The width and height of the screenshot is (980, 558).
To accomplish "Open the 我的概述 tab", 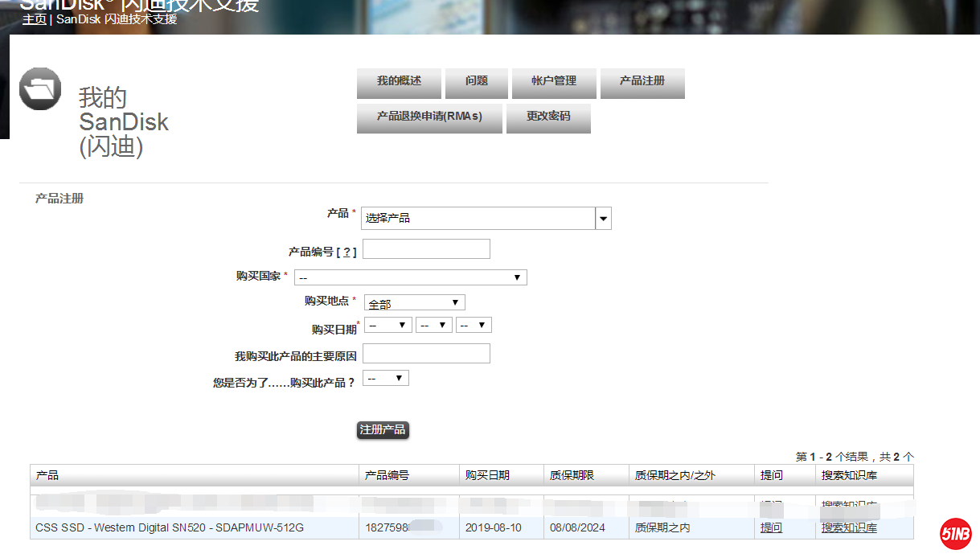I will [x=399, y=82].
